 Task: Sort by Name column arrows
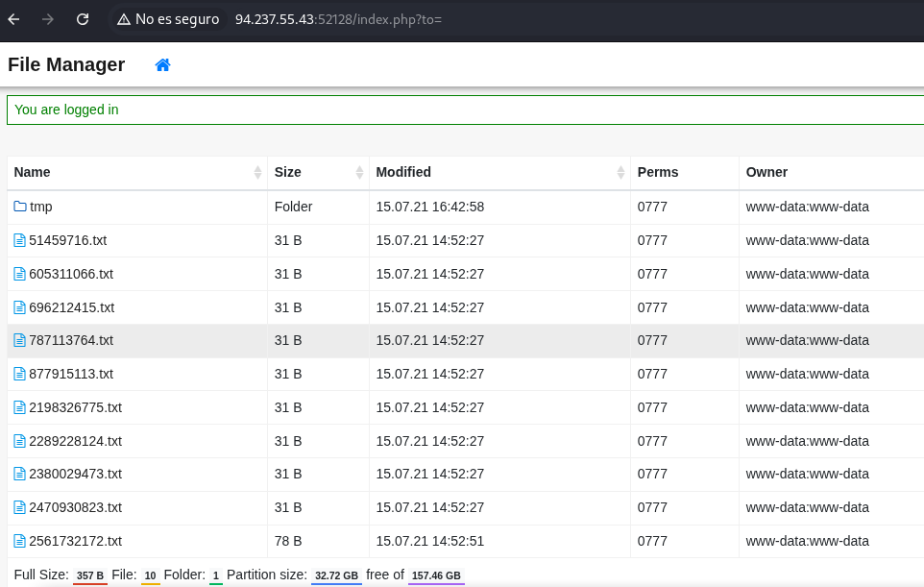click(x=257, y=173)
